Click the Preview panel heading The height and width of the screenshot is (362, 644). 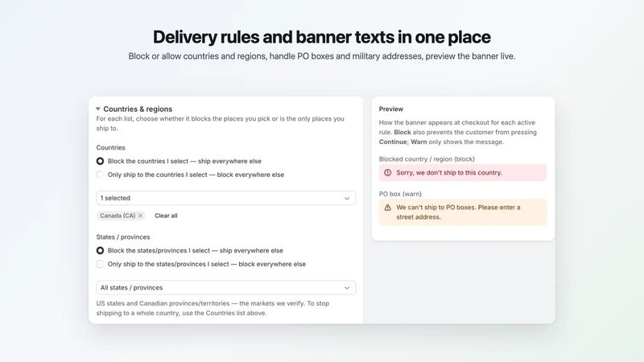click(x=391, y=109)
